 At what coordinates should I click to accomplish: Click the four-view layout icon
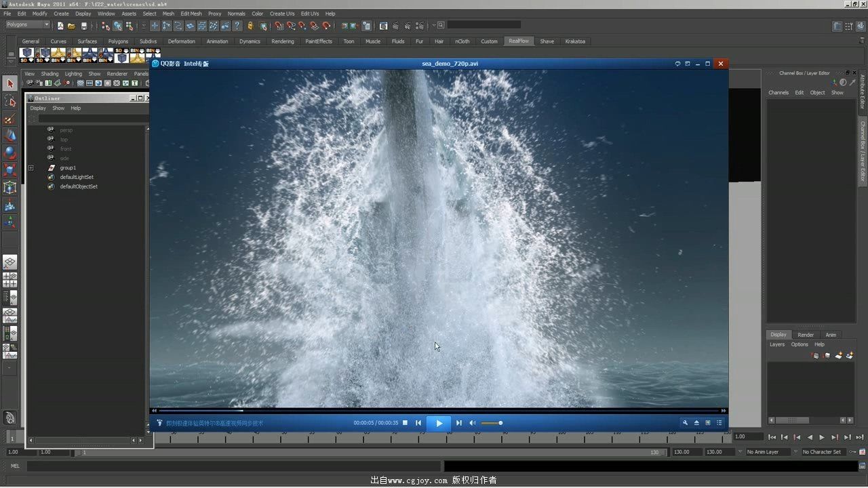tap(9, 280)
